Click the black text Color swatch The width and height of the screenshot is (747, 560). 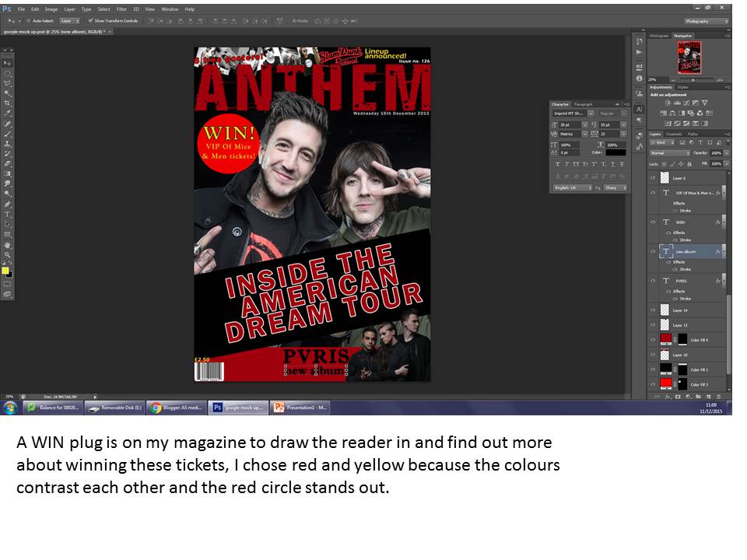point(615,153)
